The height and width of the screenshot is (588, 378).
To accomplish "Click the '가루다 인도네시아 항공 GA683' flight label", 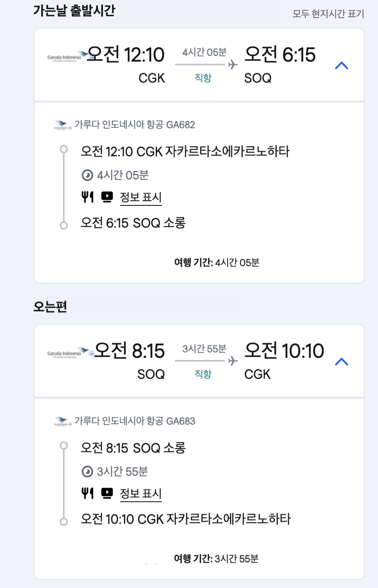I will 134,421.
